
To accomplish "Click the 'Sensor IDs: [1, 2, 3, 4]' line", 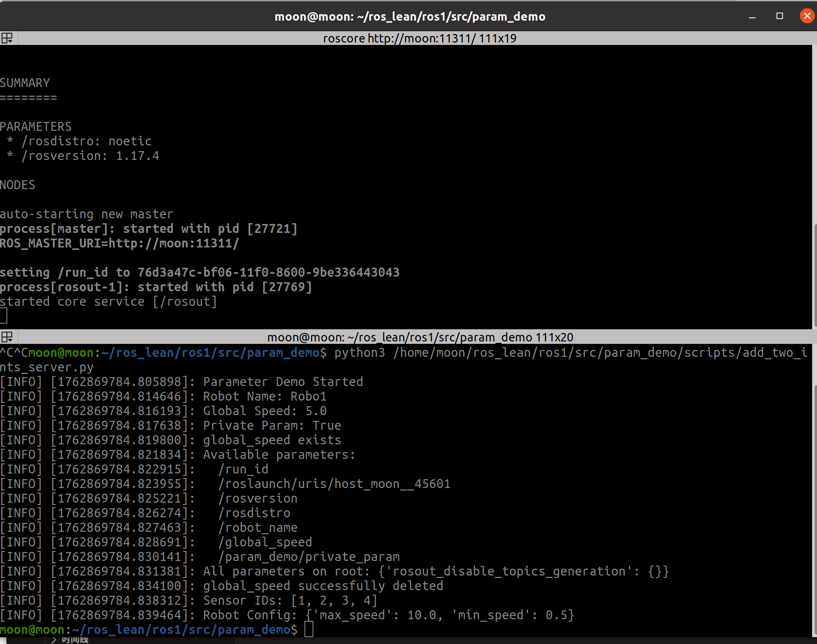I will click(x=290, y=601).
